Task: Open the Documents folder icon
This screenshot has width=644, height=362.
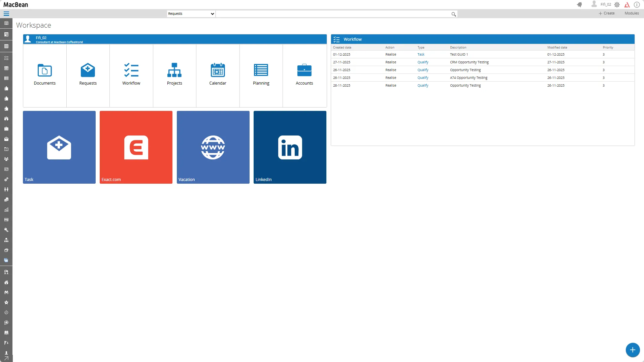Action: coord(44,70)
